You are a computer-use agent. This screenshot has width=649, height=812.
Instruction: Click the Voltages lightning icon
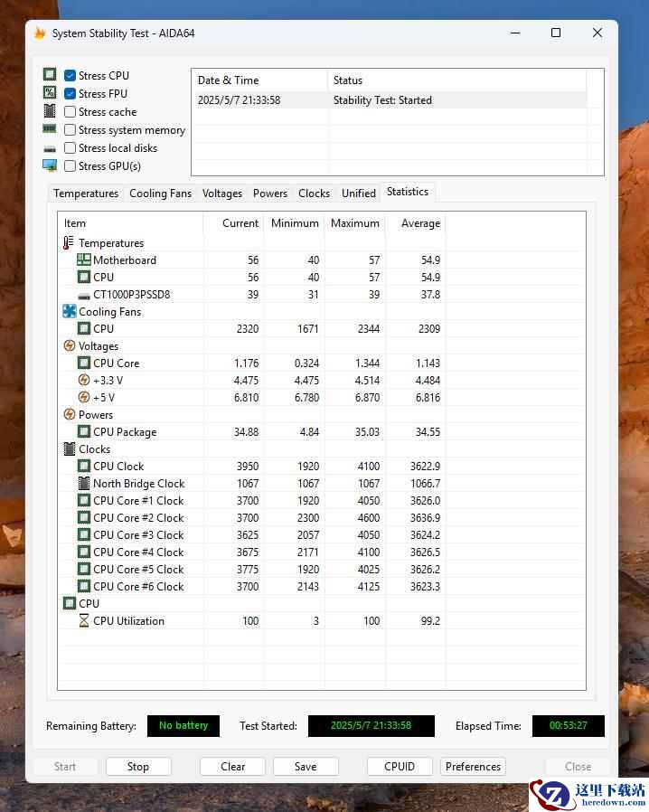(70, 345)
